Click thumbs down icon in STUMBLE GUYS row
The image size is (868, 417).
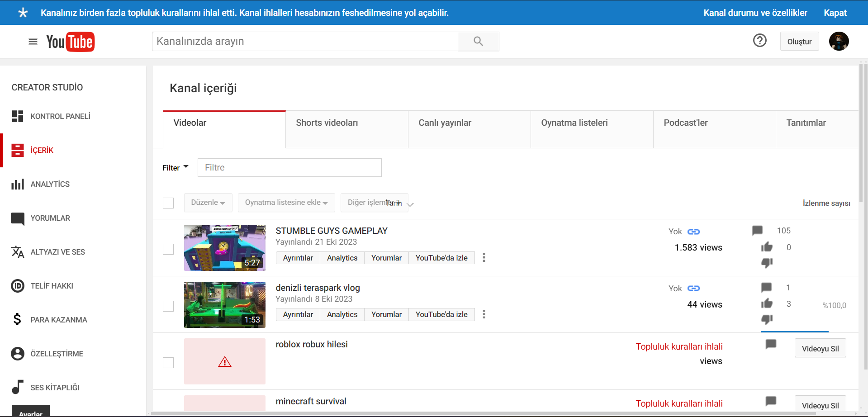(767, 263)
